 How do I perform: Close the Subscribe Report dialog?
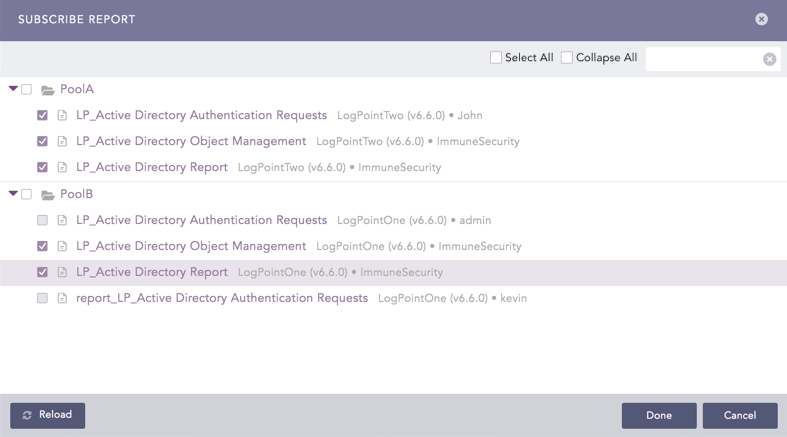[761, 19]
